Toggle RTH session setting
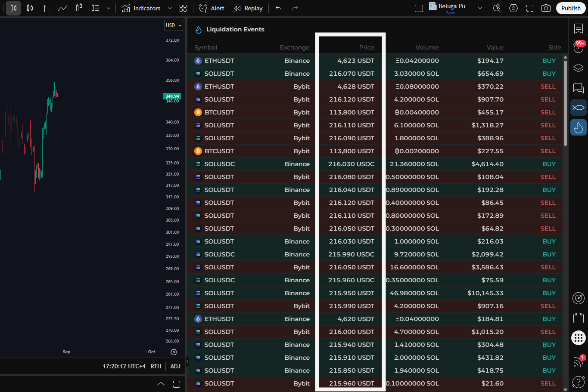This screenshot has width=588, height=392. 156,366
